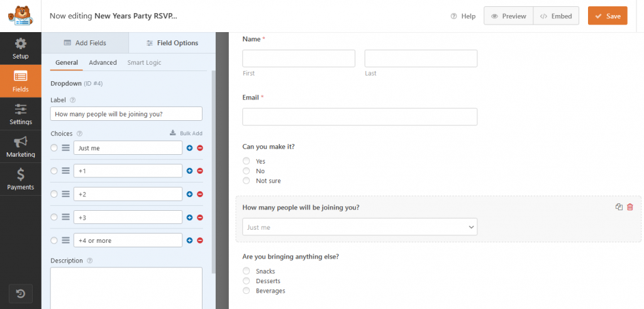Open the Payments section
Viewport: 644px width, 309px height.
20,179
